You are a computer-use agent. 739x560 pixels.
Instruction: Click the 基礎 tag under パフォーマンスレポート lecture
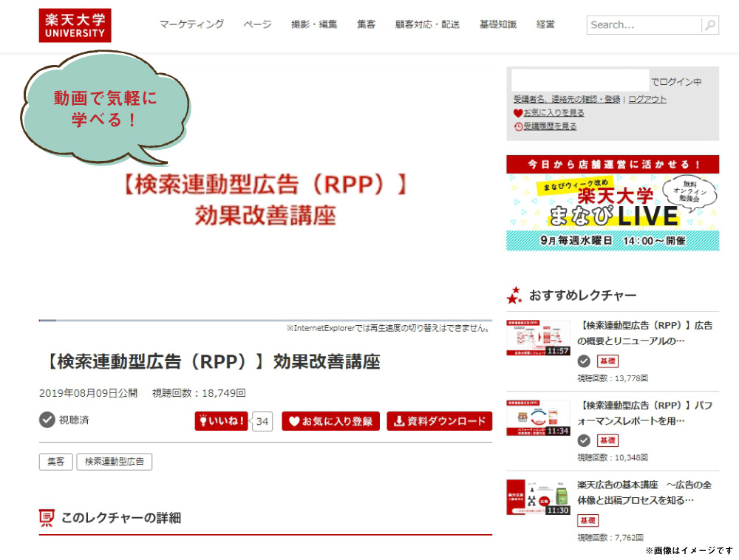608,441
